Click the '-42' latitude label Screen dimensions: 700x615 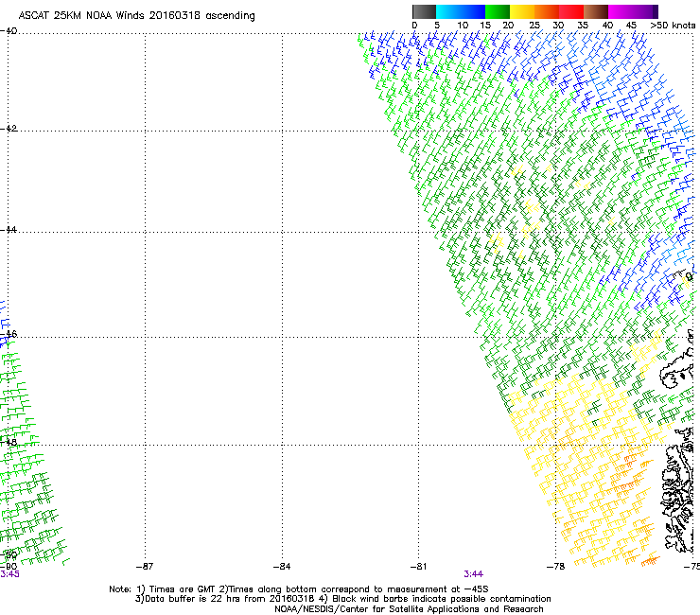(9, 128)
